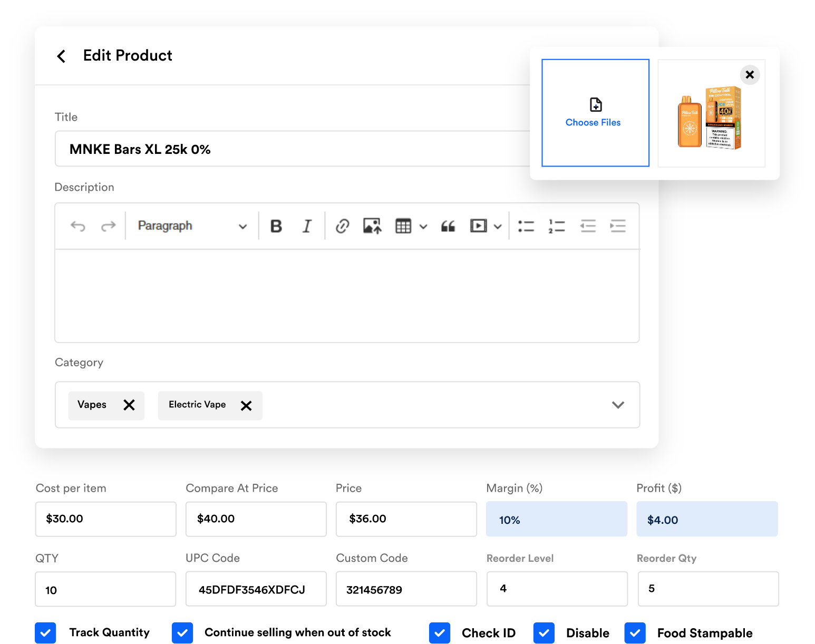Insert a link using the link icon
815x644 pixels.
(342, 226)
